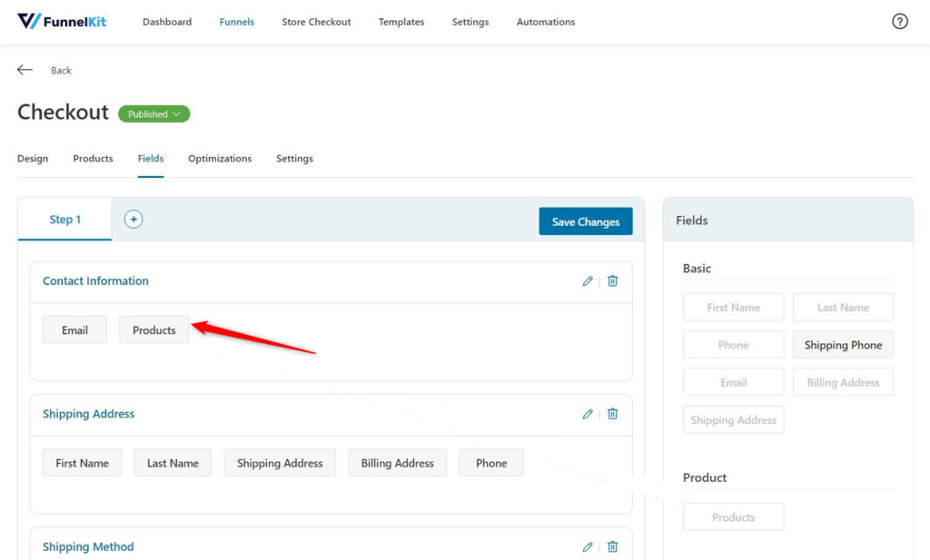Delete the Shipping Address section
The width and height of the screenshot is (930, 560).
tap(613, 414)
